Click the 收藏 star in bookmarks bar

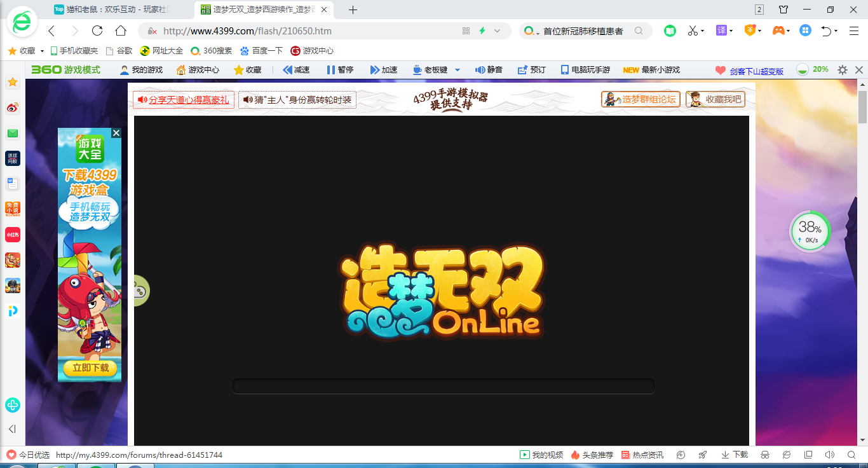coord(12,51)
